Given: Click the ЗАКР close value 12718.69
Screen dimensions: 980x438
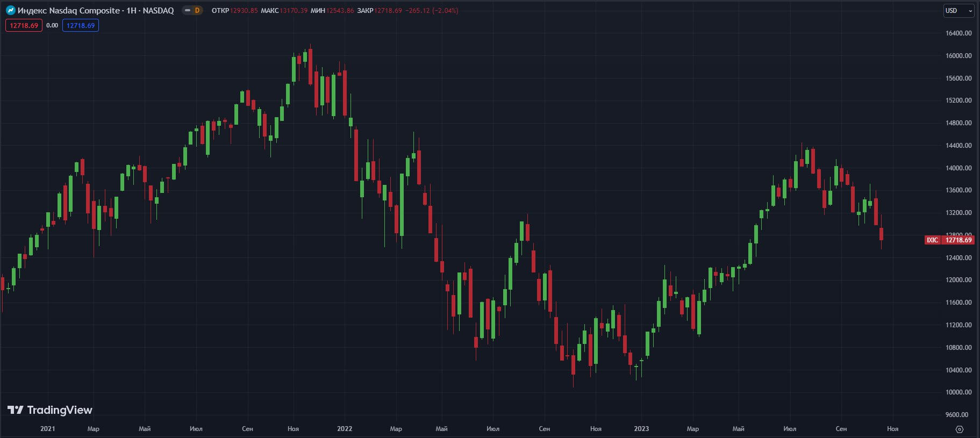Looking at the screenshot, I should point(388,10).
